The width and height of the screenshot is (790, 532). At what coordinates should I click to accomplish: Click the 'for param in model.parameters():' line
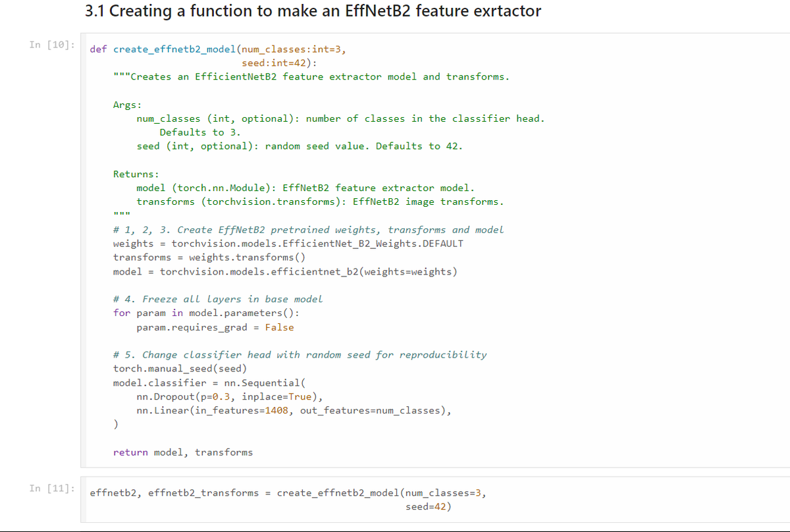[x=206, y=313]
